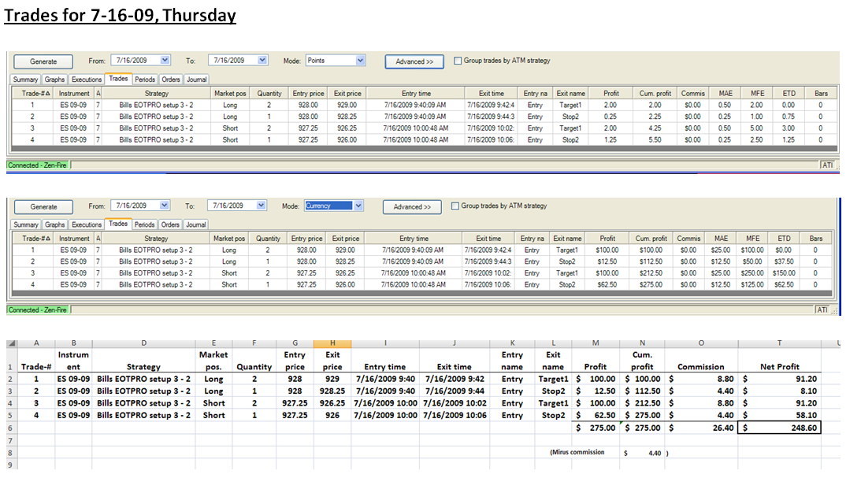This screenshot has height=504, width=861.
Task: Click the Cum. profit column header in upper table
Action: 655,94
